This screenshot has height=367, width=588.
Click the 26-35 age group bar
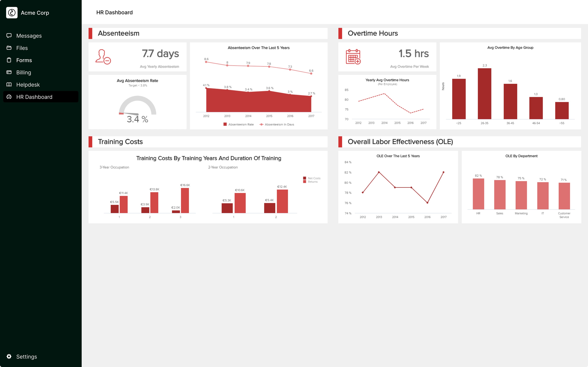pos(484,94)
